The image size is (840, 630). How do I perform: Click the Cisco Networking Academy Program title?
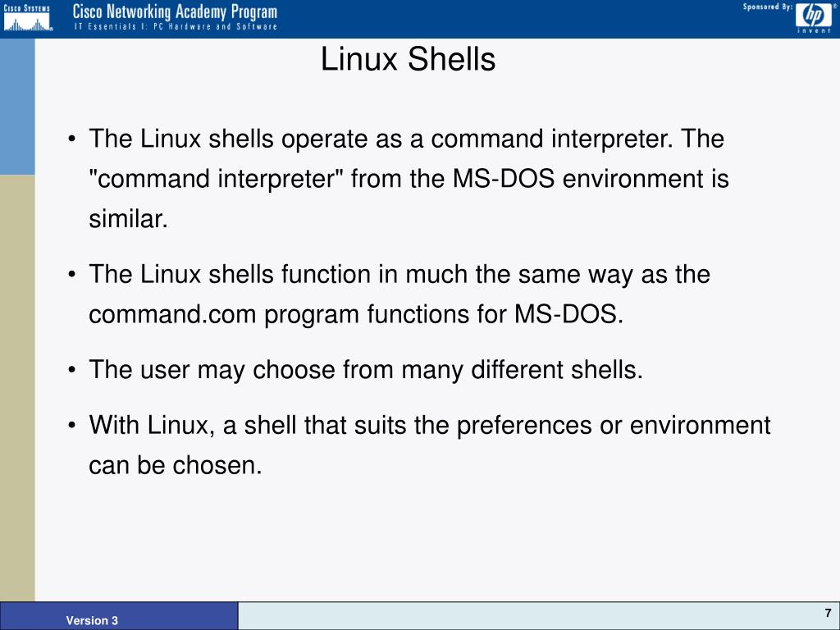(176, 11)
